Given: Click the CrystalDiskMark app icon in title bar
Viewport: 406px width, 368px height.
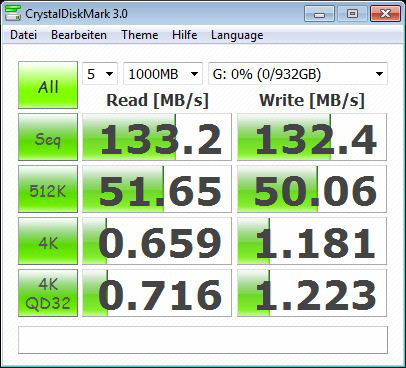Looking at the screenshot, I should pos(13,12).
